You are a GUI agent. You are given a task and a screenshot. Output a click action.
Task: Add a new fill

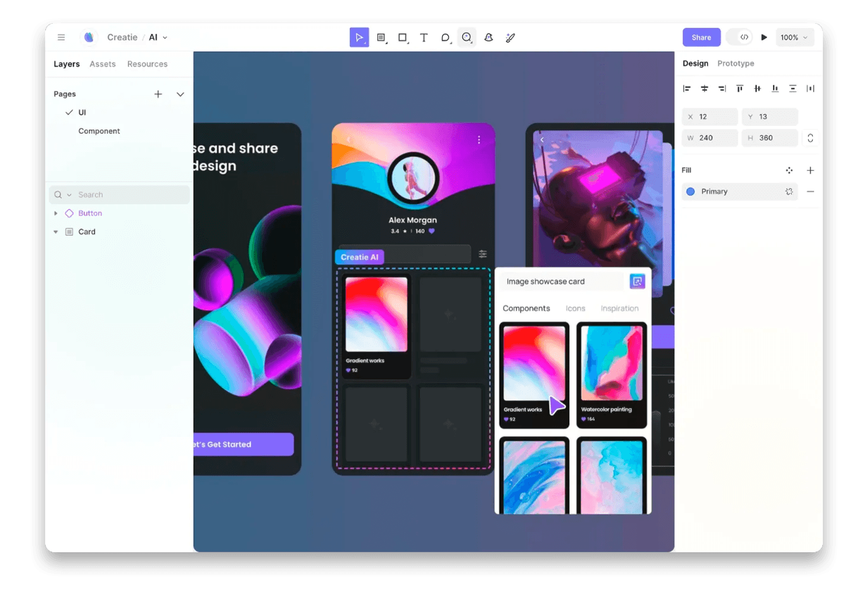coord(810,170)
